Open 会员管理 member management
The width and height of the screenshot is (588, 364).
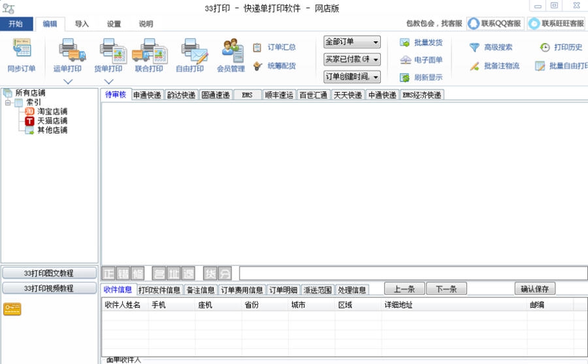click(x=231, y=56)
